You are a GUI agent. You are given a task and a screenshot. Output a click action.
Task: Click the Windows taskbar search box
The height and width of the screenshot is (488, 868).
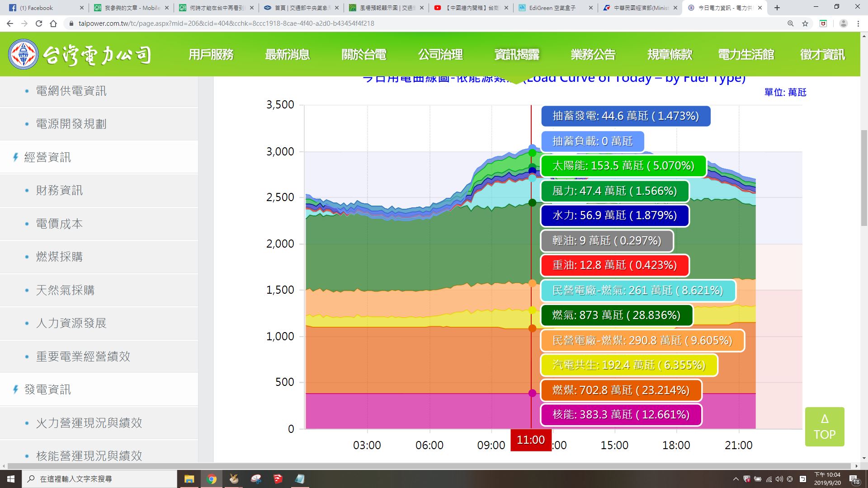[99, 479]
